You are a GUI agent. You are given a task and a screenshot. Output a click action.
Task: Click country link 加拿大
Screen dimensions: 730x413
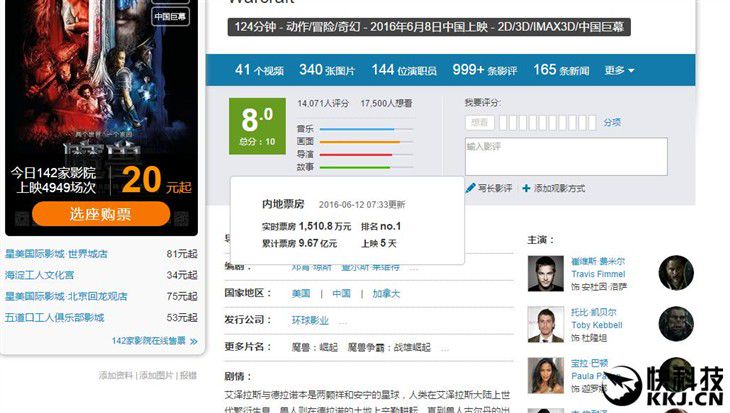click(x=386, y=293)
